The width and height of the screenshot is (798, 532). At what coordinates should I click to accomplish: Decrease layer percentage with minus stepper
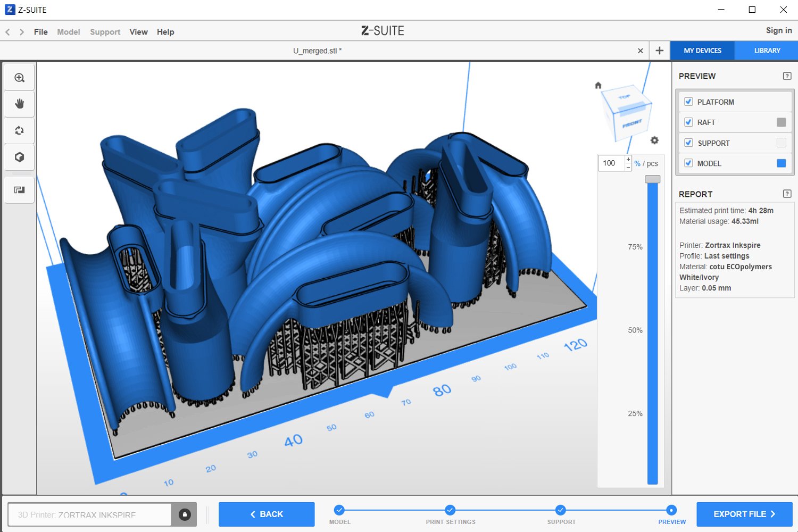coord(628,167)
